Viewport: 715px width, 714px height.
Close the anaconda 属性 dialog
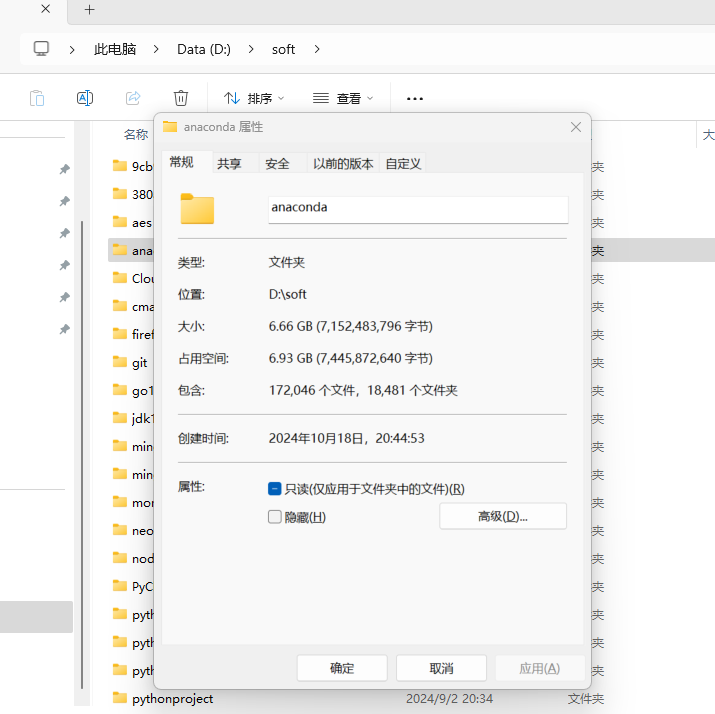point(576,127)
